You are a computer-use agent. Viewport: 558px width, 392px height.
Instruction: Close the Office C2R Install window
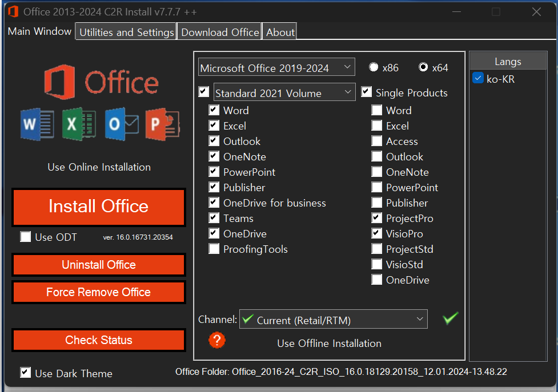[x=536, y=12]
